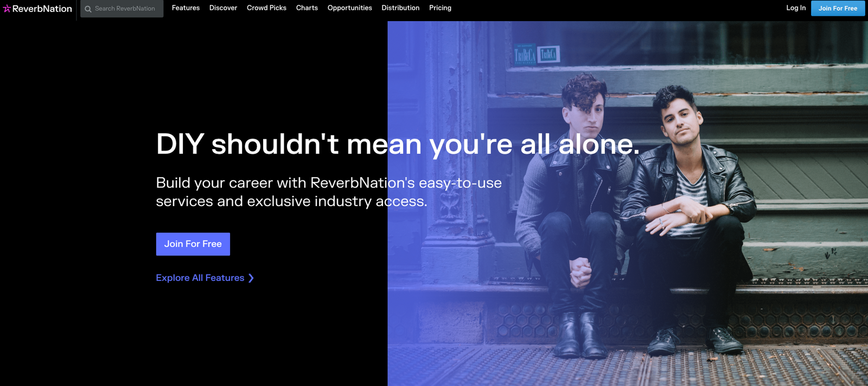Click the hero photo of two men

628,203
